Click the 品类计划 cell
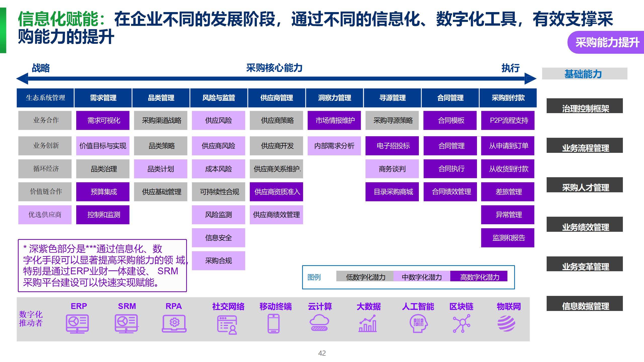This screenshot has height=362, width=644. [161, 169]
